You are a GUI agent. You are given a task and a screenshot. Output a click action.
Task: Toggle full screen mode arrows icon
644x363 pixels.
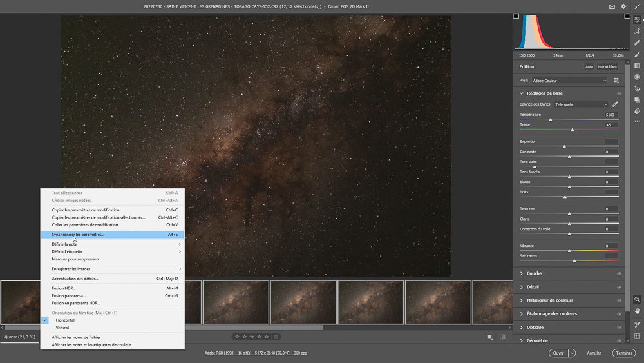pos(637,6)
